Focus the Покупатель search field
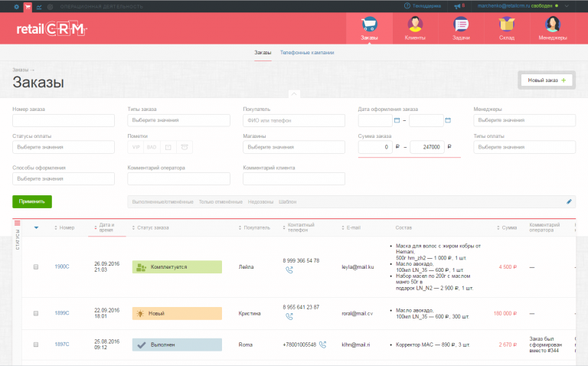 click(x=294, y=120)
